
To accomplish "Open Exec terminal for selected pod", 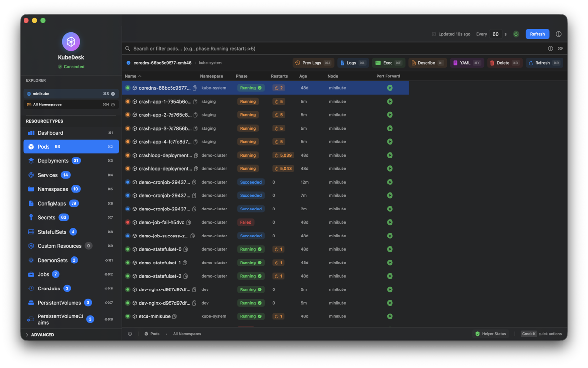I will (388, 63).
